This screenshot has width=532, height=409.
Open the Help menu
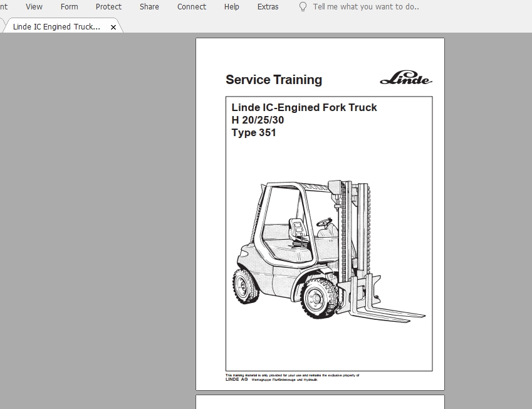click(x=231, y=7)
